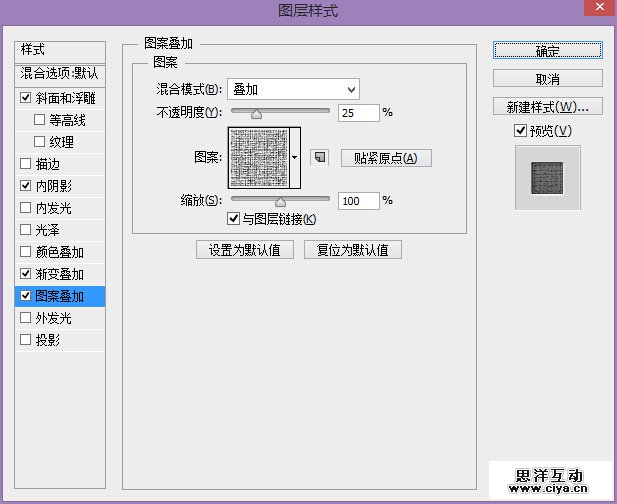Enable 内发光 checkbox
This screenshot has height=504, width=617.
[x=26, y=207]
